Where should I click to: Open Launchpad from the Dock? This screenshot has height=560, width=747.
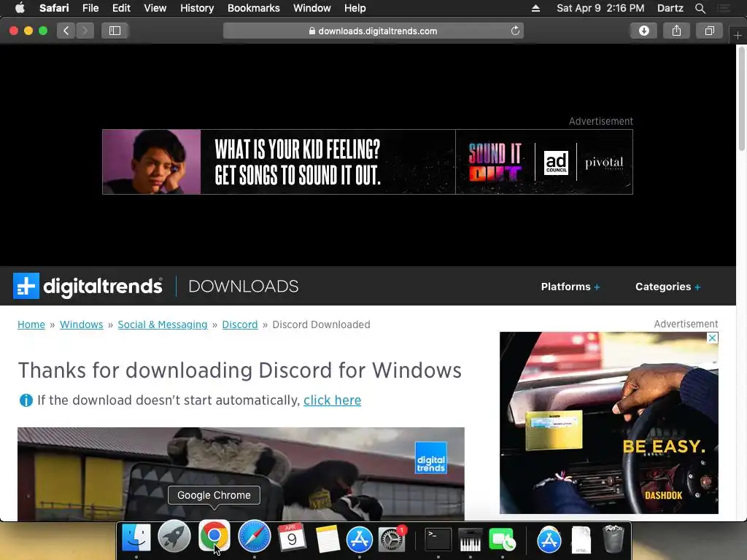point(174,537)
